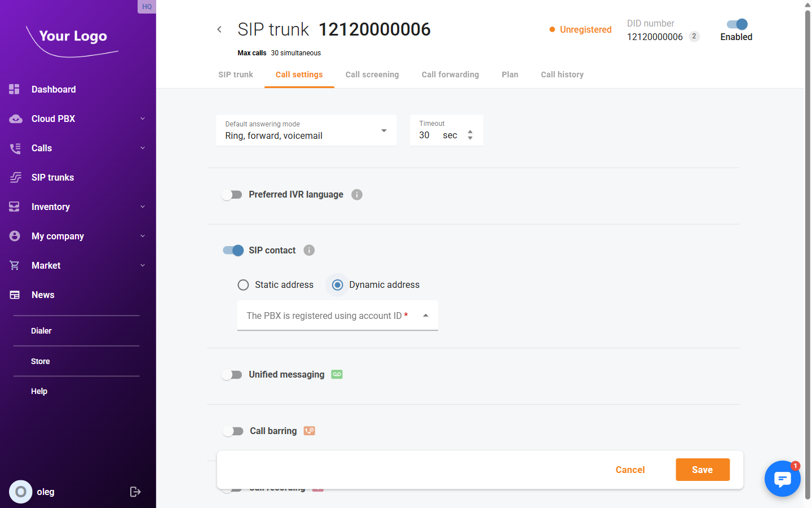The width and height of the screenshot is (812, 508).
Task: Open the News calendar icon
Action: 15,295
